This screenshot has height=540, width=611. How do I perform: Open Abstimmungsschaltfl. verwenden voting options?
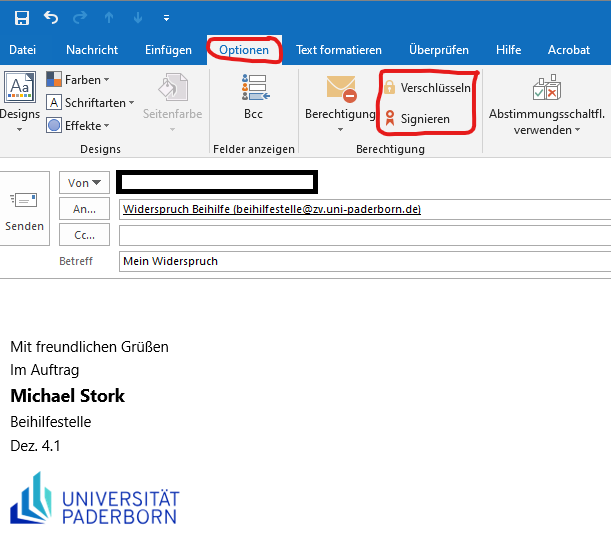pyautogui.click(x=547, y=105)
